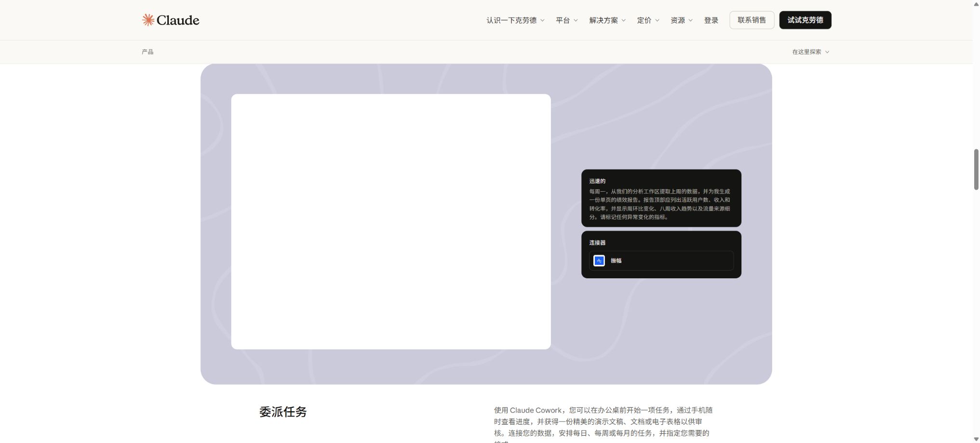Open the 在这里探索 dropdown
Screen dimensions: 980x443
tap(811, 52)
